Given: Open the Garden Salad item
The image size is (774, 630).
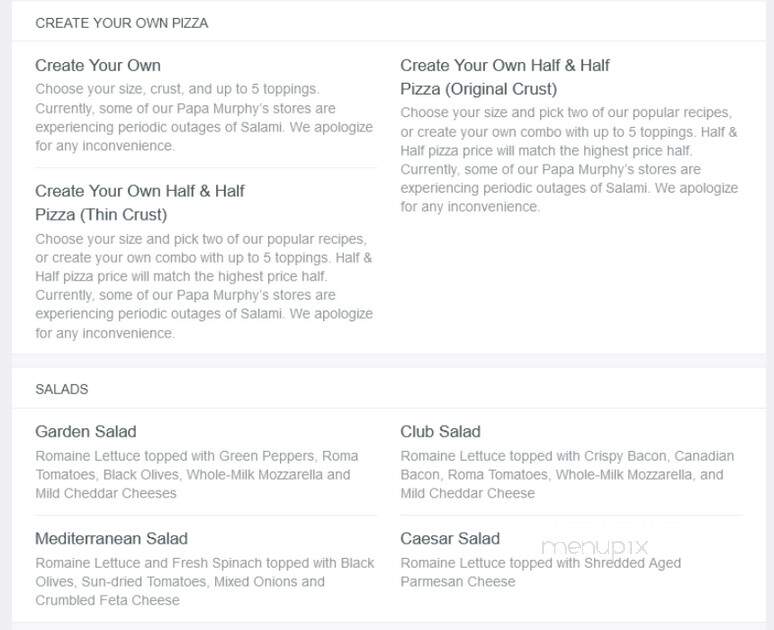Looking at the screenshot, I should coord(85,432).
